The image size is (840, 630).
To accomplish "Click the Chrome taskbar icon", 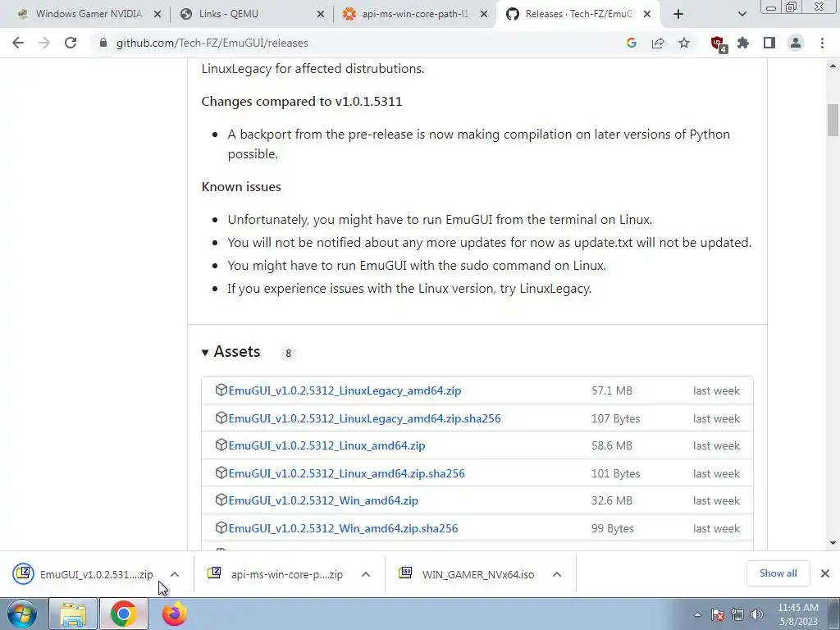I will pyautogui.click(x=123, y=614).
